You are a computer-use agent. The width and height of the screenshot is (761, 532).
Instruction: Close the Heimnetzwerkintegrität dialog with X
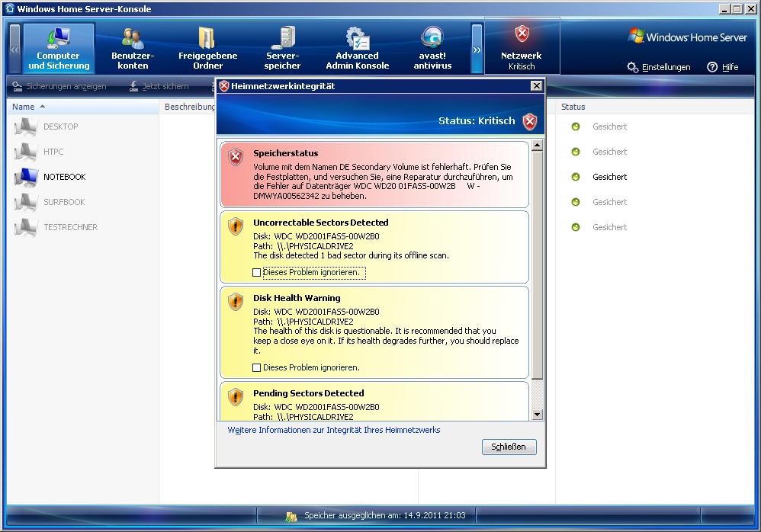tap(536, 86)
